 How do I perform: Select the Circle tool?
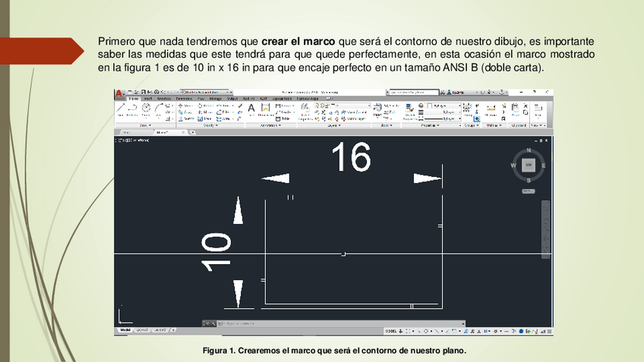coord(146,109)
